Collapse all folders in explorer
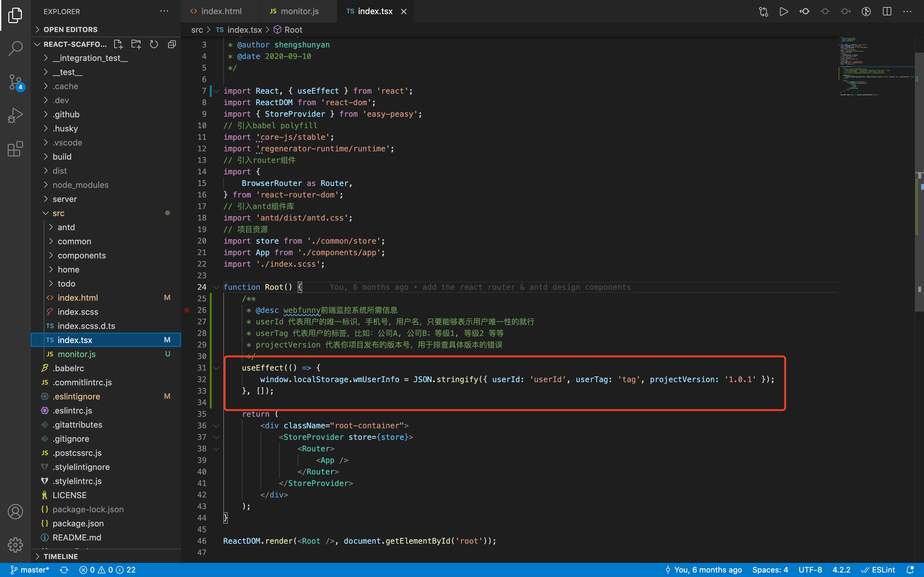 coord(172,44)
